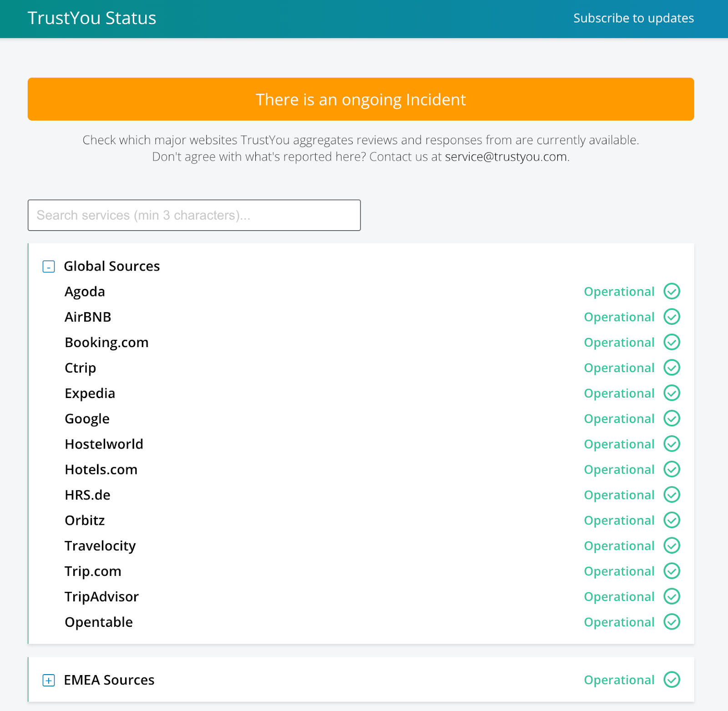Select the Google service name
This screenshot has height=711, width=728.
87,419
